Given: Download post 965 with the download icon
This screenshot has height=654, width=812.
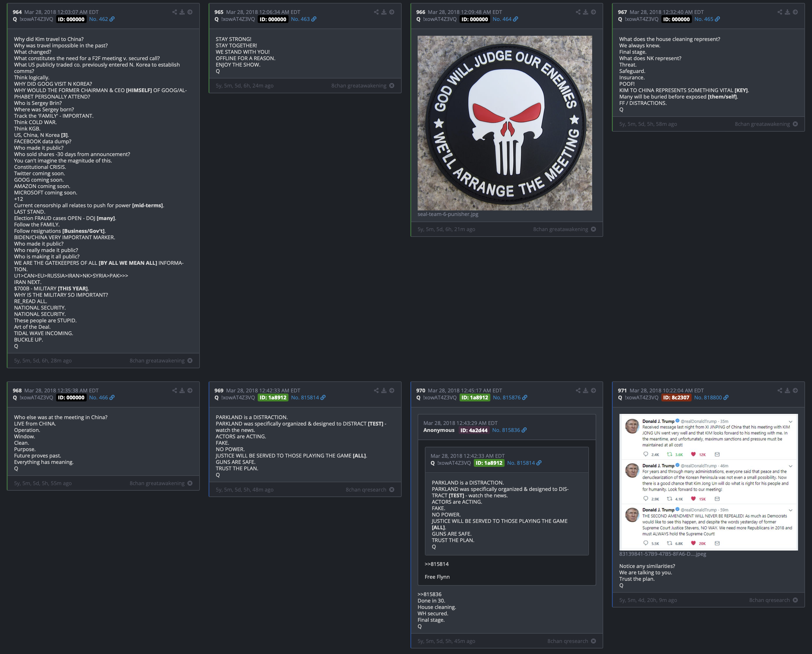Looking at the screenshot, I should click(x=384, y=12).
